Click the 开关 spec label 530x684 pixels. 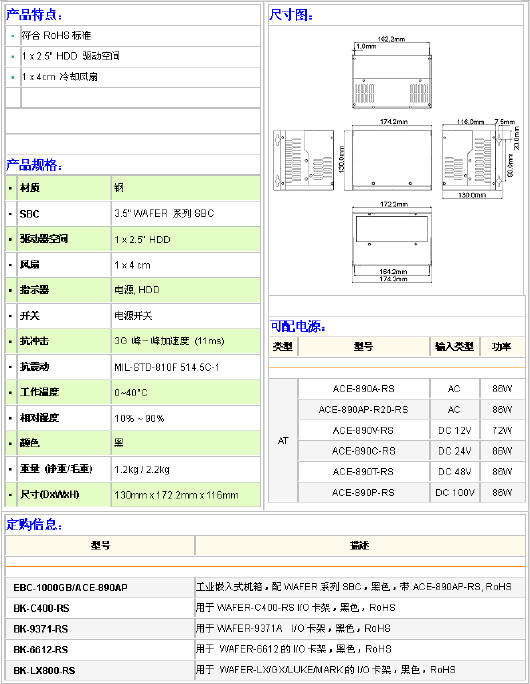[x=30, y=315]
